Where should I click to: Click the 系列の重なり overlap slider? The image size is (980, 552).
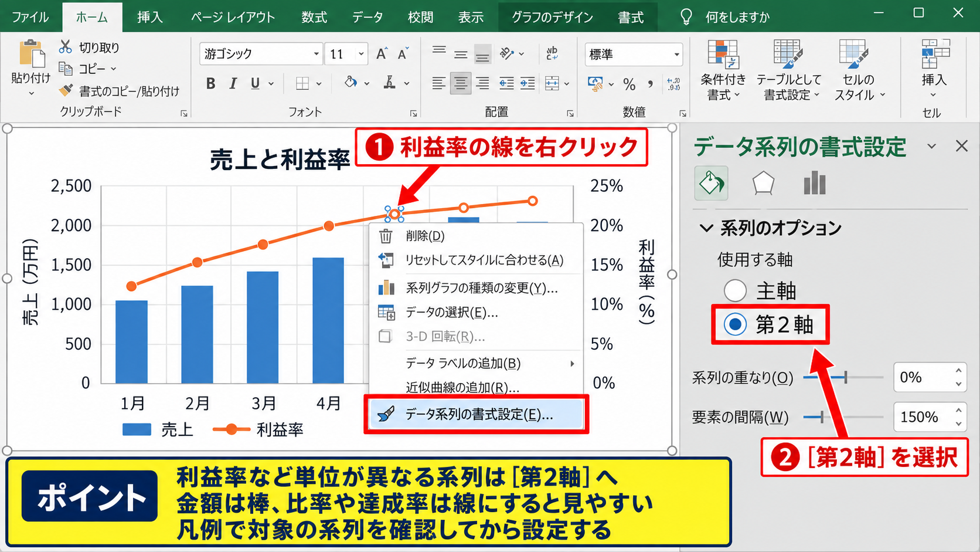click(843, 378)
